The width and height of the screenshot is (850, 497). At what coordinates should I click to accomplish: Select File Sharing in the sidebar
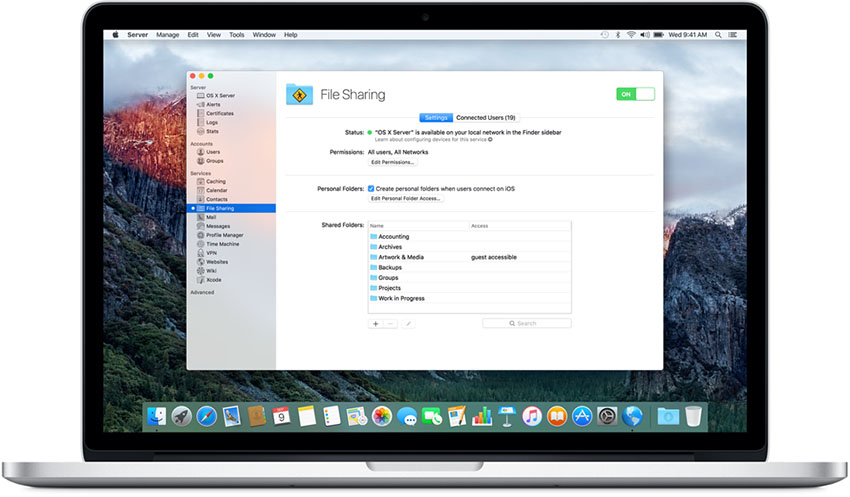tap(231, 208)
